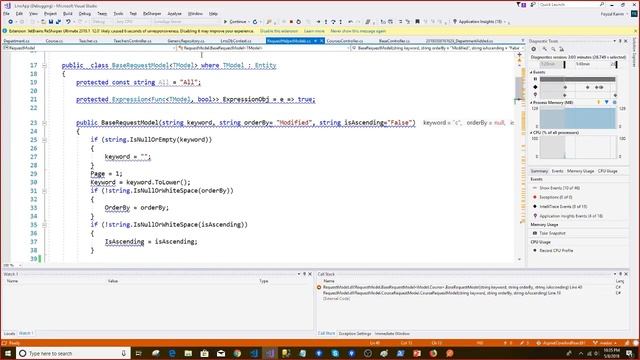Click the Bookmark toolbar icon
This screenshot has width=640, height=360.
point(417,22)
